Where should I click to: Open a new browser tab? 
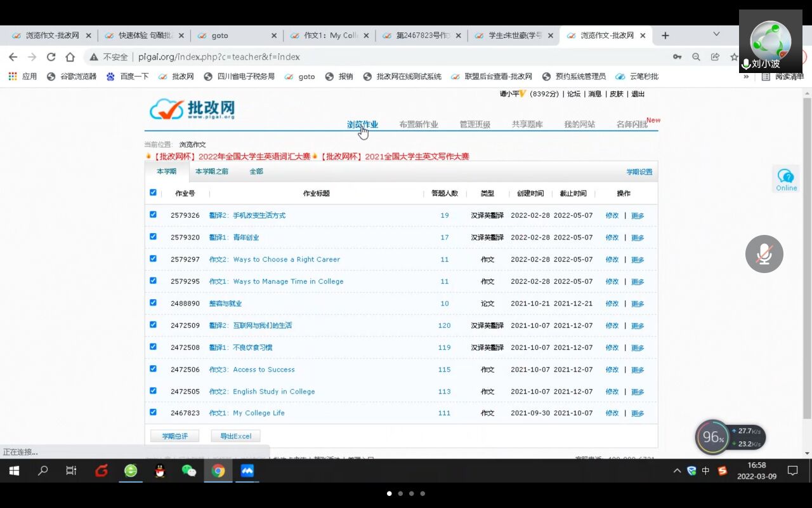pyautogui.click(x=665, y=36)
